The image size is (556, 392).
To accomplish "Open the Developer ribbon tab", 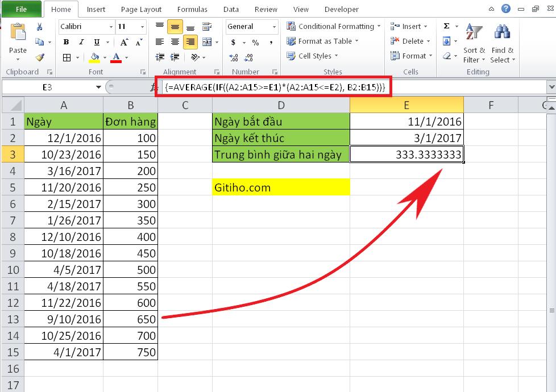I will pos(342,9).
